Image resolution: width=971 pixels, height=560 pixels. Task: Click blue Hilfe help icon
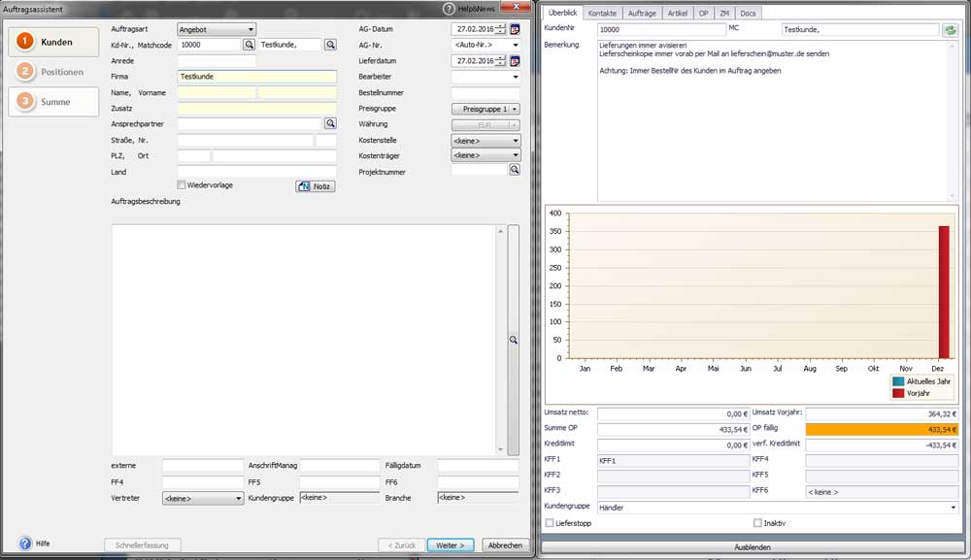click(x=25, y=544)
